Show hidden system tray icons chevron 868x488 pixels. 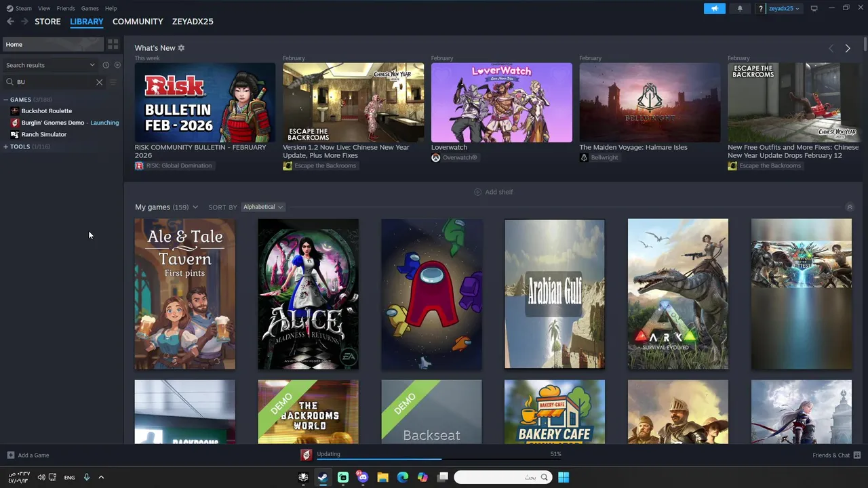coord(101,477)
